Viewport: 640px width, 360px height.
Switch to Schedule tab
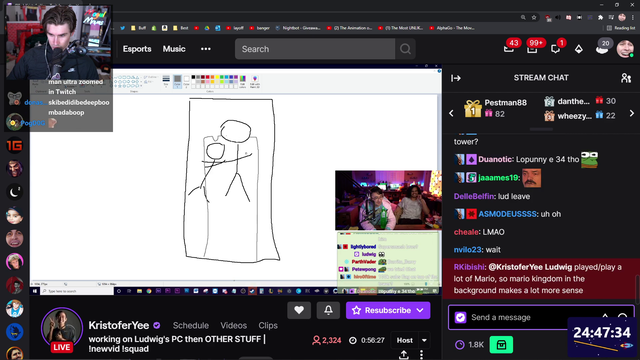click(x=191, y=325)
